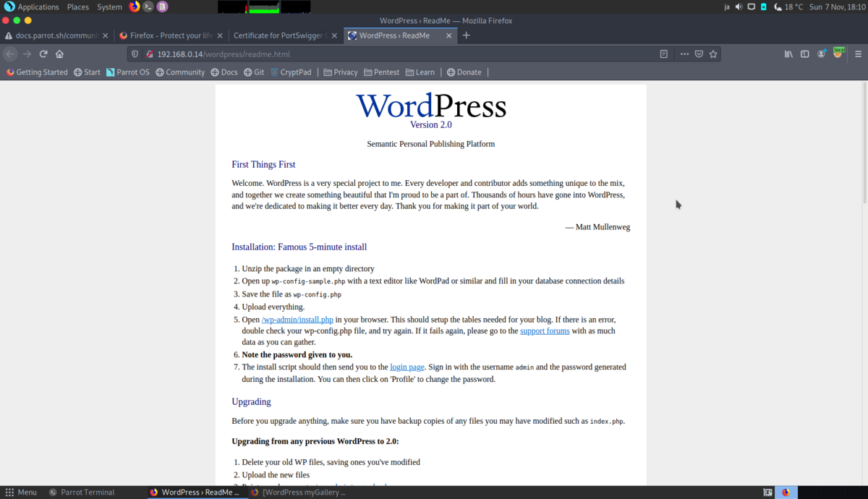Open the Library history and bookmarks button

tap(788, 54)
